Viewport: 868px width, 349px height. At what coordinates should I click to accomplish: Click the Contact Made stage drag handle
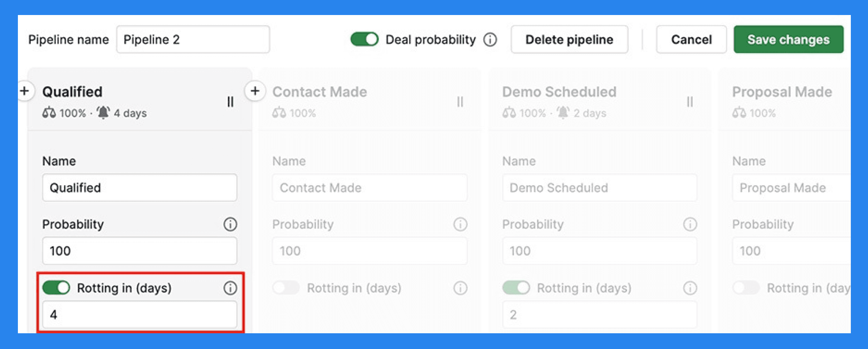click(460, 102)
